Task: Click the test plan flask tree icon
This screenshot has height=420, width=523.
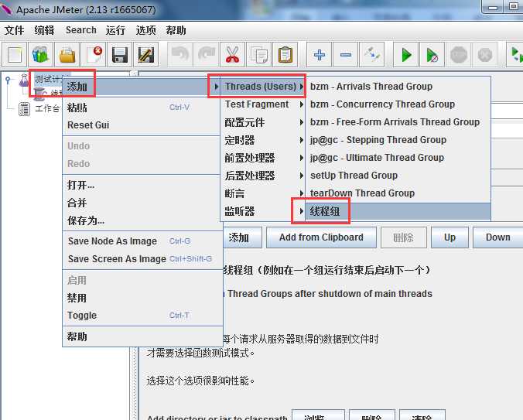Action: (x=24, y=80)
